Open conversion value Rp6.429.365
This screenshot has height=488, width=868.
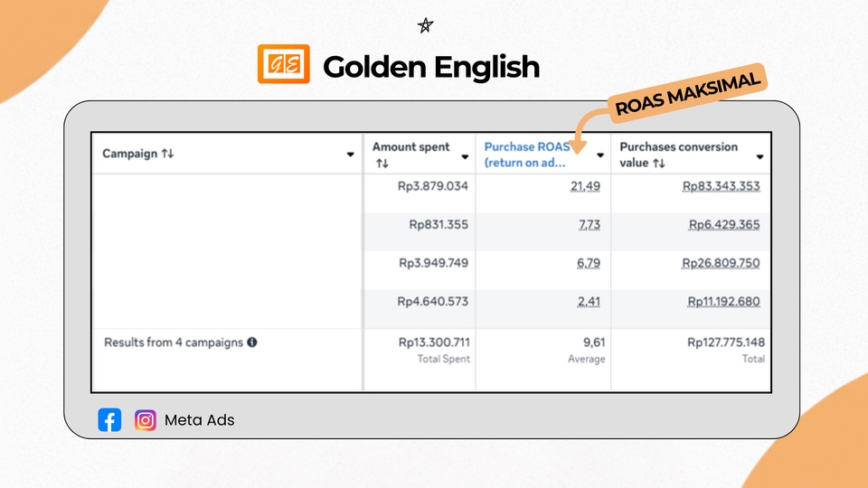point(724,225)
